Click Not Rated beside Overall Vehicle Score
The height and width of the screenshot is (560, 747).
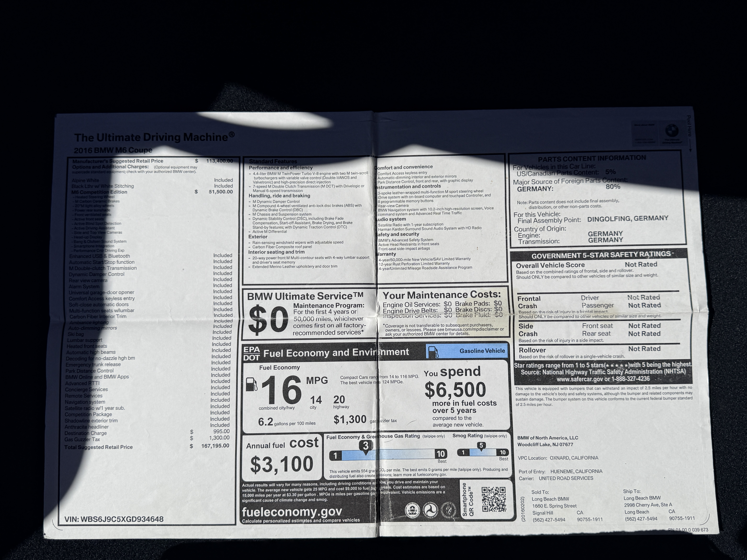(641, 264)
